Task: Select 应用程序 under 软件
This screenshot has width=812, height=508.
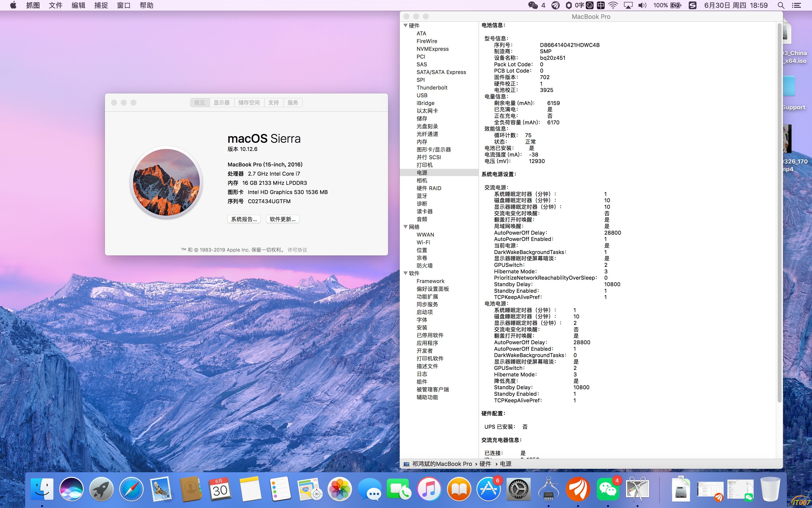Action: click(427, 343)
